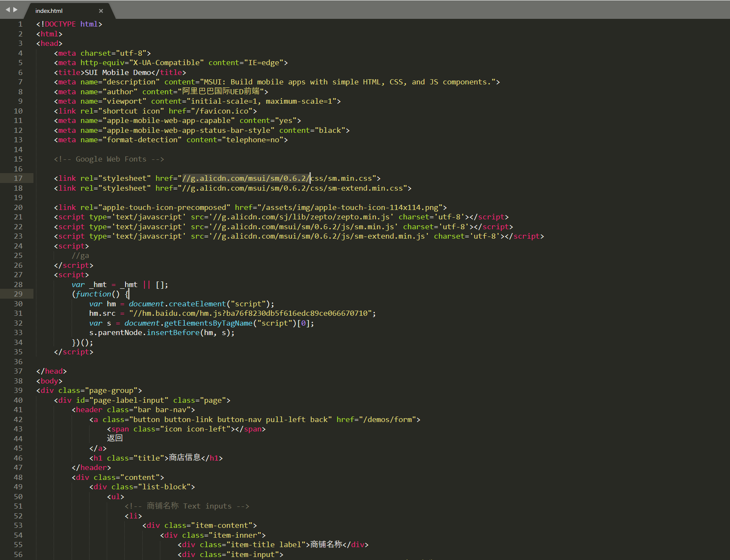Click the text "返回" on line 44
This screenshot has height=560, width=730.
(x=115, y=438)
